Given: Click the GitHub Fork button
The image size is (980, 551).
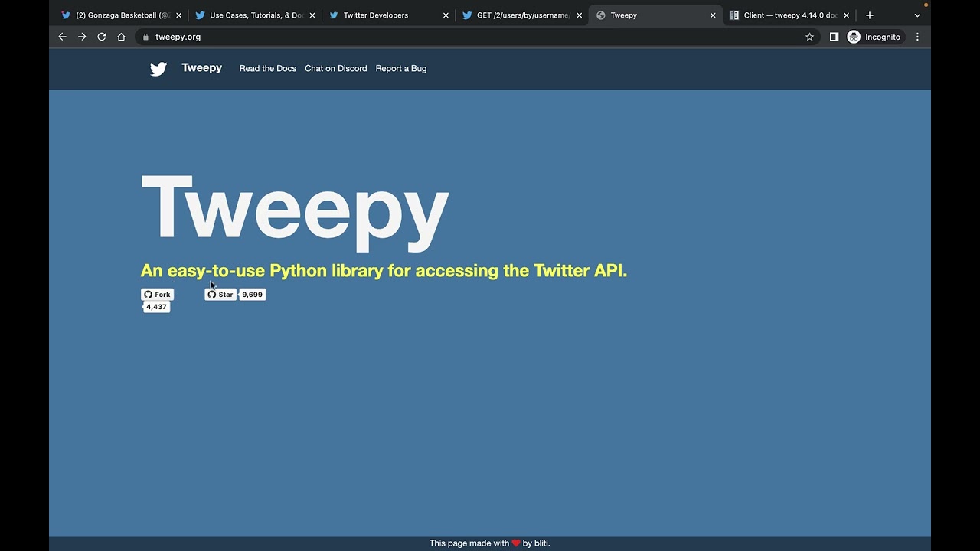Looking at the screenshot, I should coord(158,295).
